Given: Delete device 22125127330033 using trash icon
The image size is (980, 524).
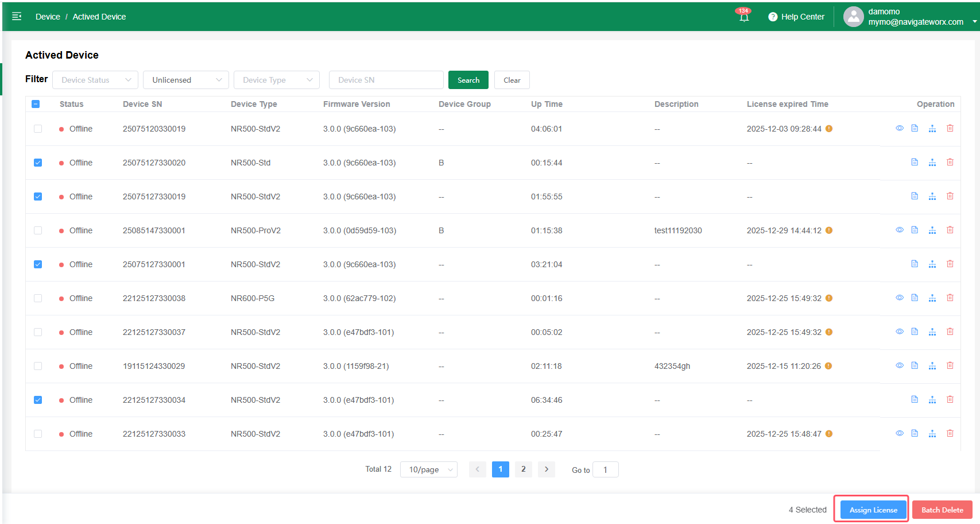Looking at the screenshot, I should point(950,434).
